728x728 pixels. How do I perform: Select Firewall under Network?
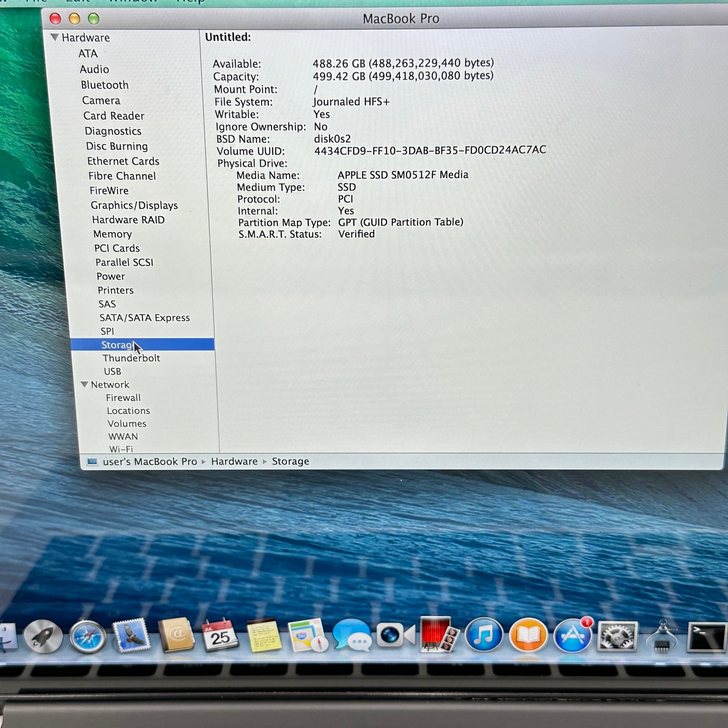pyautogui.click(x=123, y=397)
